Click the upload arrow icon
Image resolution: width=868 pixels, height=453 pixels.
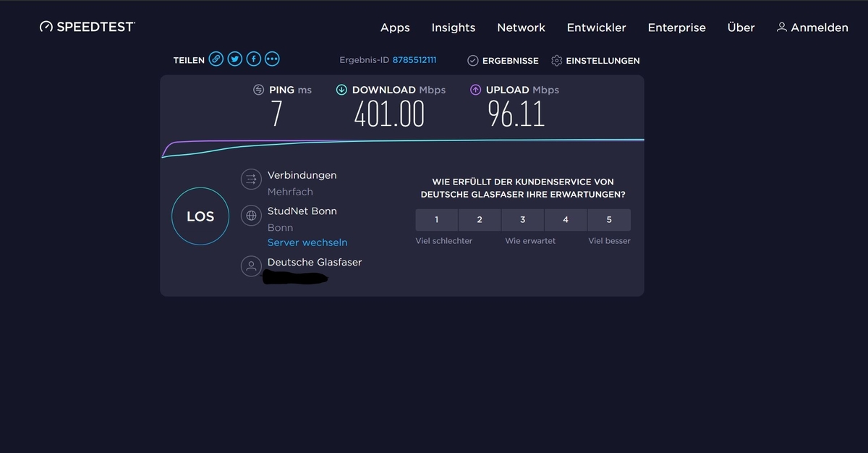coord(475,90)
